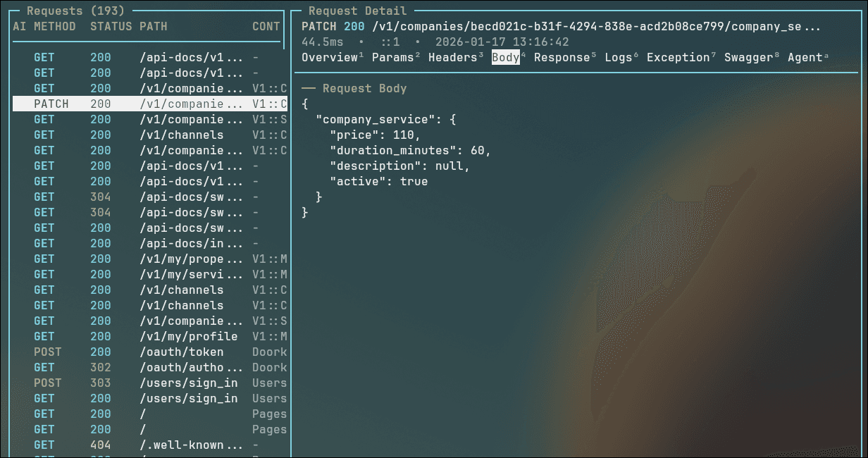The width and height of the screenshot is (868, 458).
Task: View the Headers tab
Action: pos(452,57)
